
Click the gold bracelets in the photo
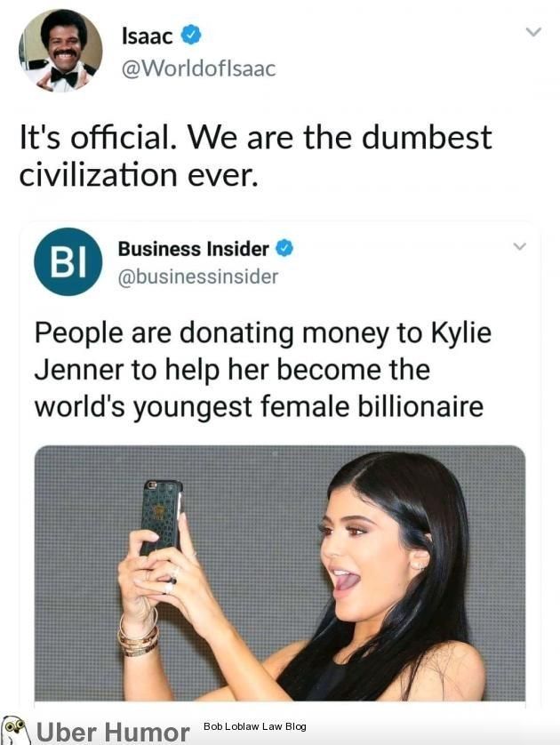(138, 634)
